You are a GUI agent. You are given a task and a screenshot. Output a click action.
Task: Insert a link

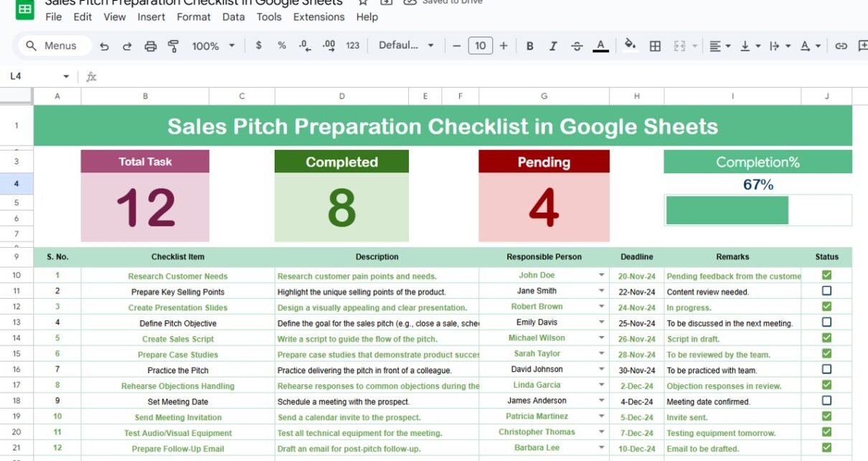pyautogui.click(x=841, y=46)
